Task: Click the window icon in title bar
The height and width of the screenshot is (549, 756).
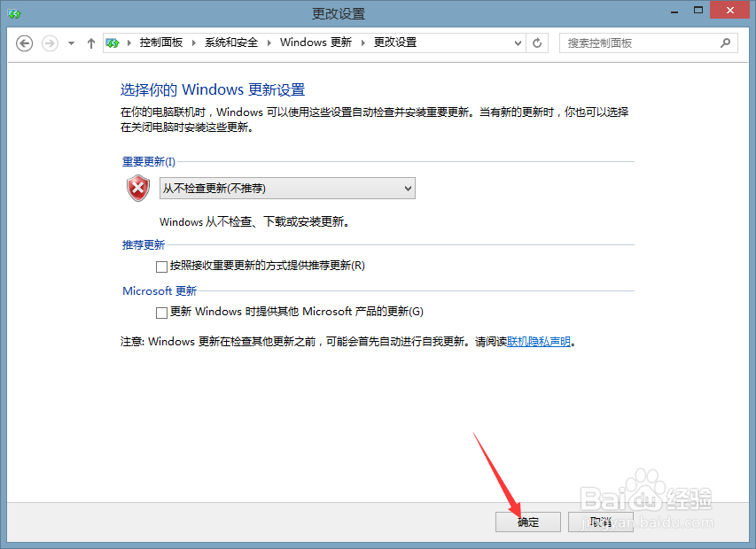Action: [x=14, y=14]
